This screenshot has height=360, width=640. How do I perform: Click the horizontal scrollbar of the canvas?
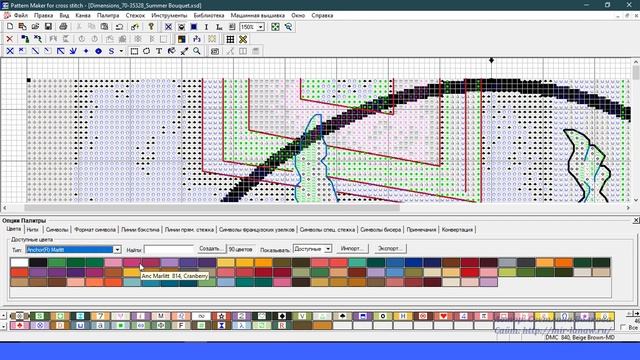pos(212,208)
